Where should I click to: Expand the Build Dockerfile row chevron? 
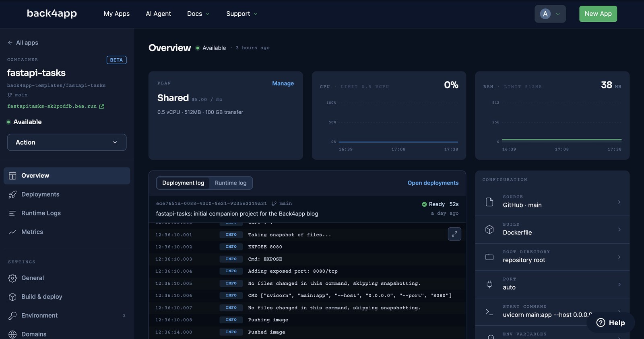(x=619, y=229)
